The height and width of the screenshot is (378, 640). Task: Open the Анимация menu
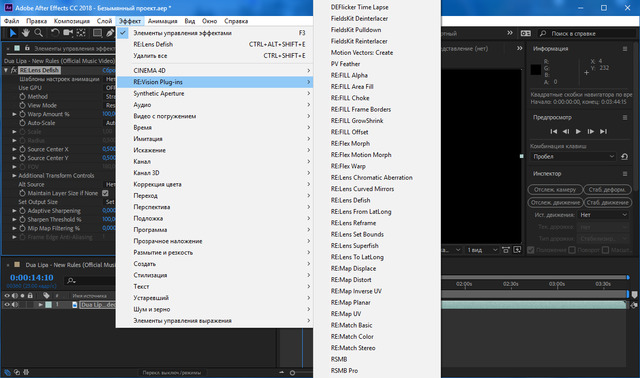point(162,21)
